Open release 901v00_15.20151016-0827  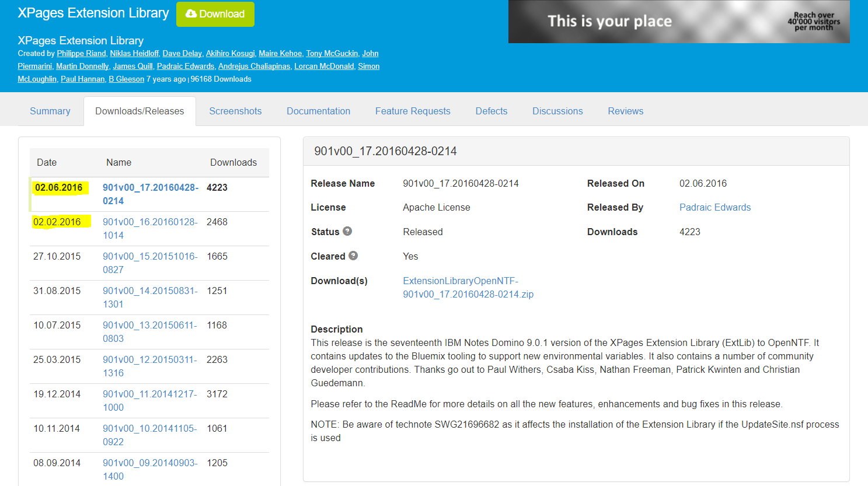150,263
